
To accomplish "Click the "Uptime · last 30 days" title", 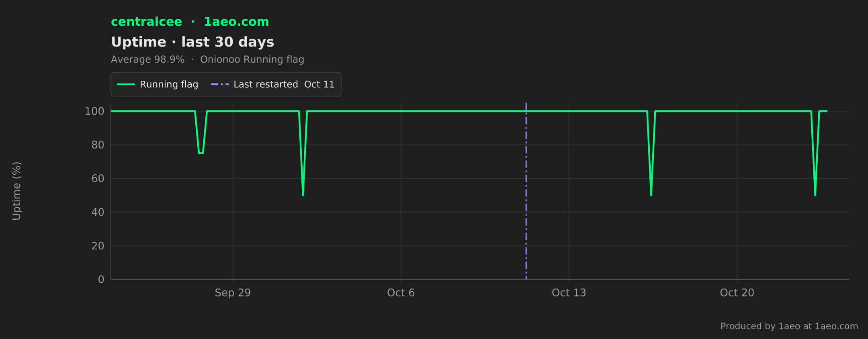I will point(192,42).
